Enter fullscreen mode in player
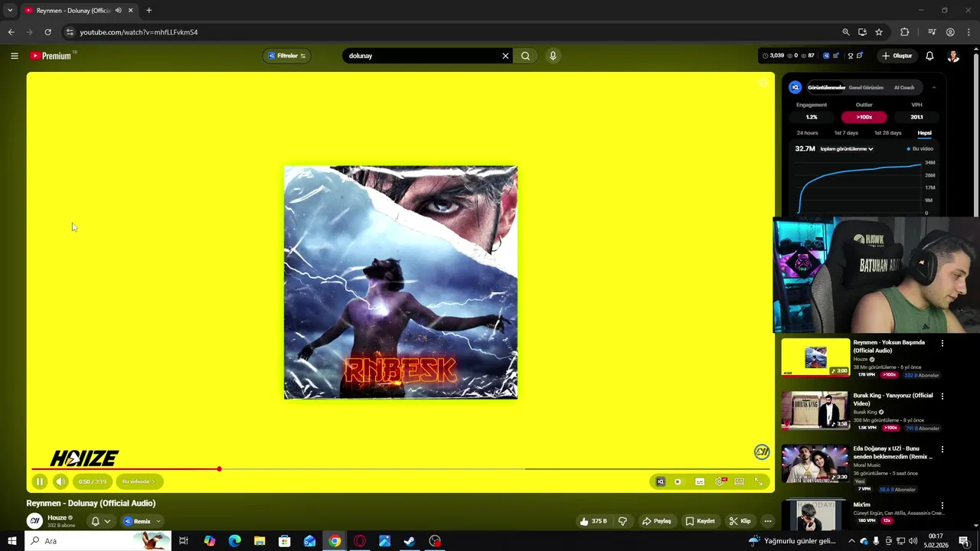This screenshot has height=551, width=980. coord(759,481)
